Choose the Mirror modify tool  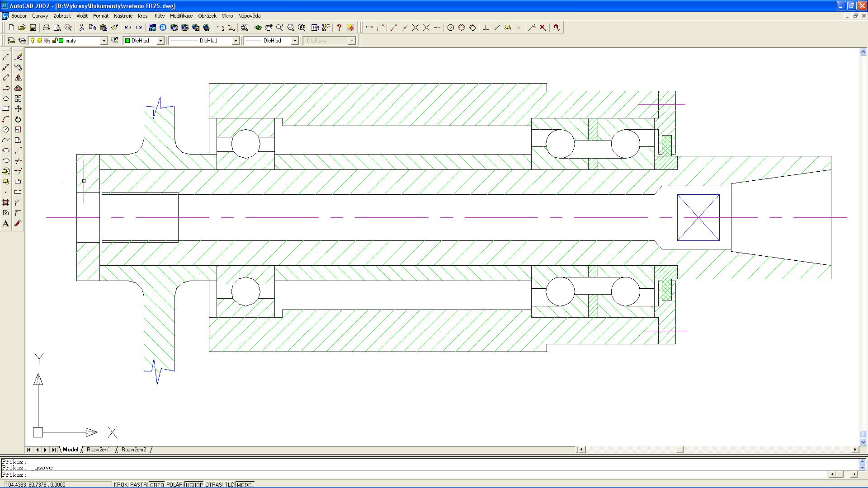pyautogui.click(x=18, y=78)
